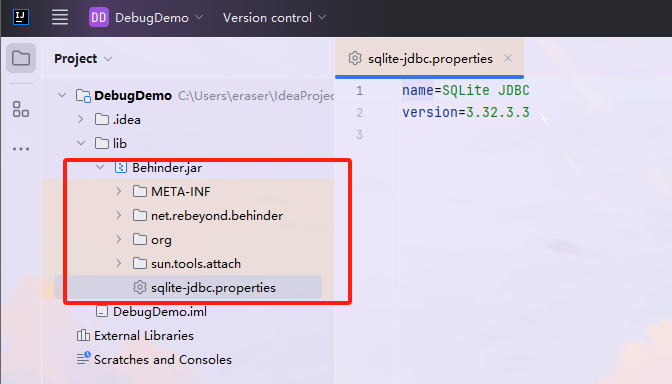Image resolution: width=672 pixels, height=384 pixels.
Task: Click the DebugDemo.iml file icon
Action: pyautogui.click(x=102, y=311)
